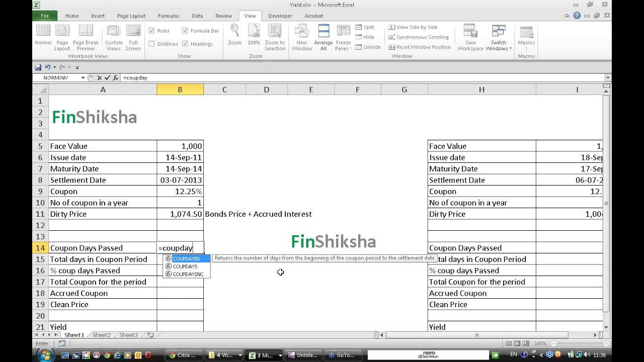Click Reset Window Position

tap(420, 47)
